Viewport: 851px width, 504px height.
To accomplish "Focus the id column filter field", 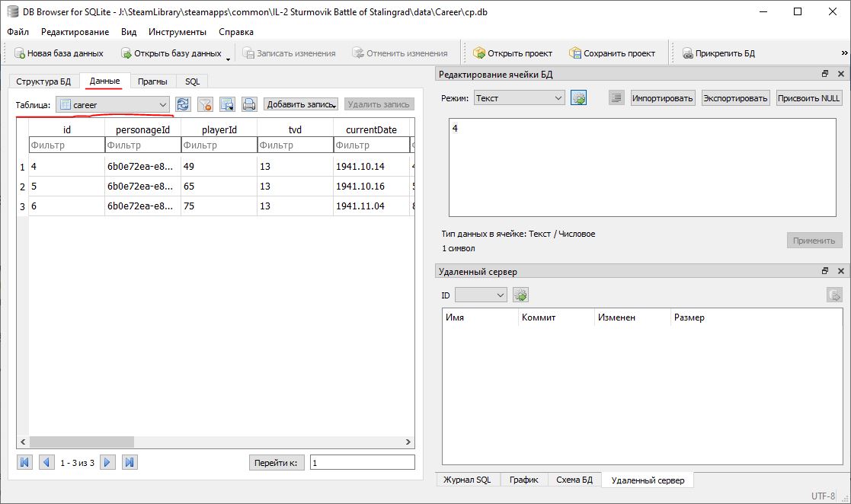I will (x=67, y=145).
